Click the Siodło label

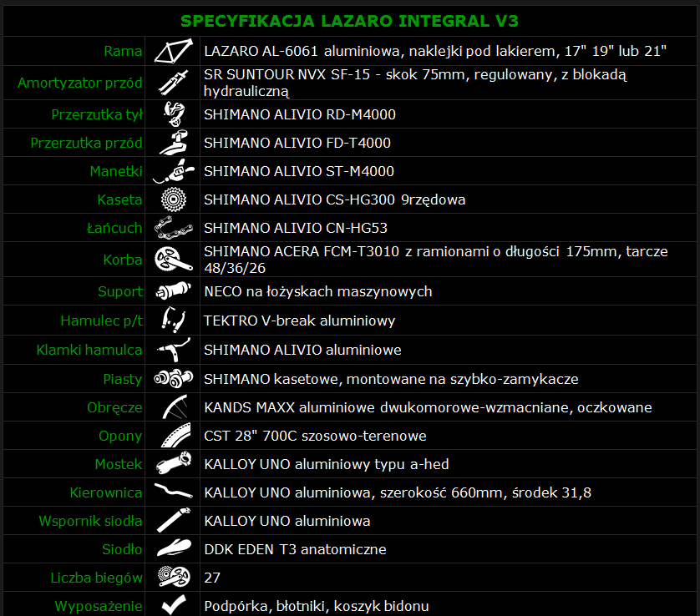pos(122,549)
